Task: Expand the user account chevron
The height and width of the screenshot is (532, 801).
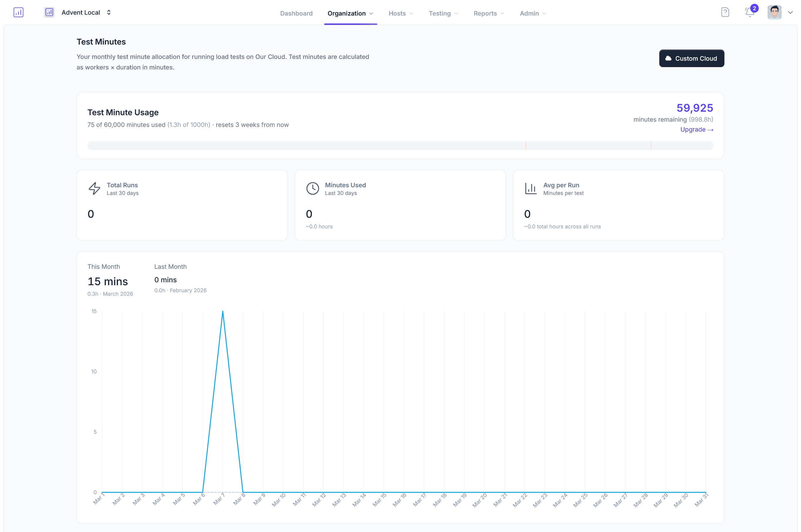Action: (x=790, y=13)
